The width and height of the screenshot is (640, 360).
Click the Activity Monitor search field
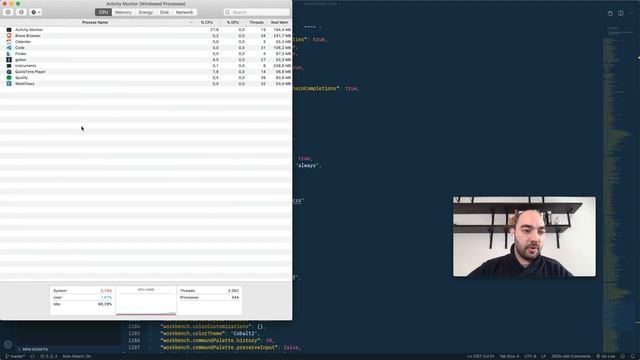coord(256,12)
